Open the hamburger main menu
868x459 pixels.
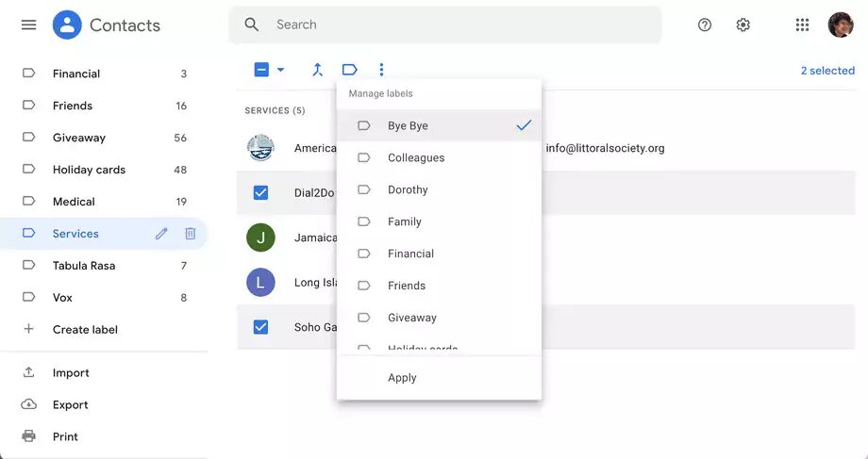pos(29,25)
